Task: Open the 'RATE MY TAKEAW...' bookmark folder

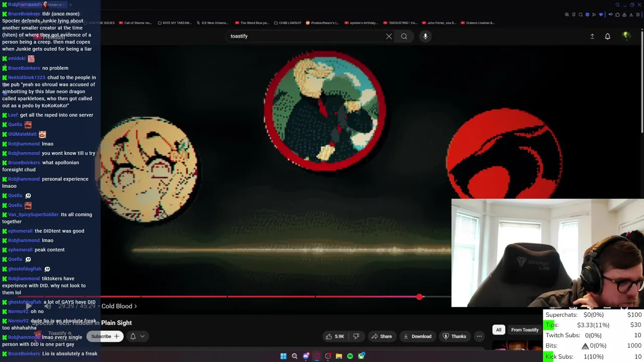Action: click(176, 23)
